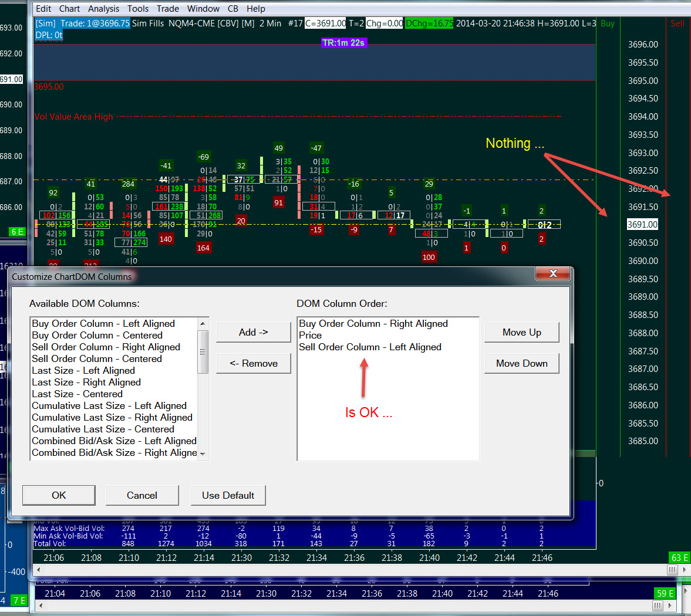Viewport: 691px width, 616px height.
Task: Click down arrow of available columns scrollbar
Action: [x=203, y=454]
